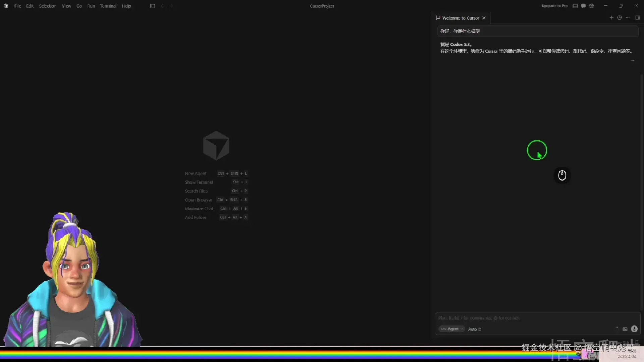Start voice input with microphone button
This screenshot has height=362, width=644.
coord(634,329)
